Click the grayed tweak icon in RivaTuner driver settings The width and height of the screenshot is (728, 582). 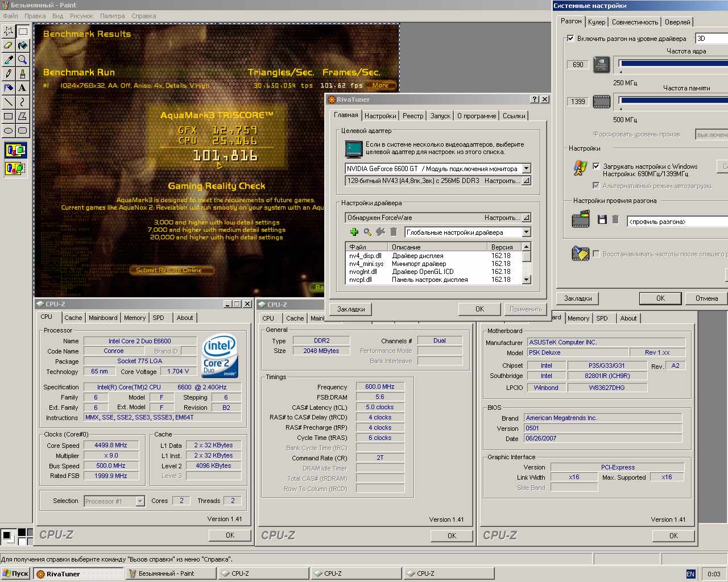[380, 232]
